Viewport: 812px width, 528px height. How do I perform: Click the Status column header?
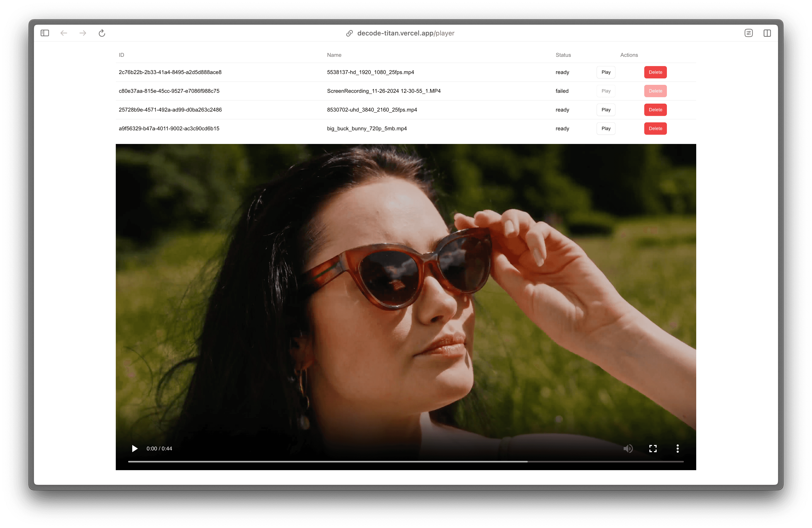[563, 55]
